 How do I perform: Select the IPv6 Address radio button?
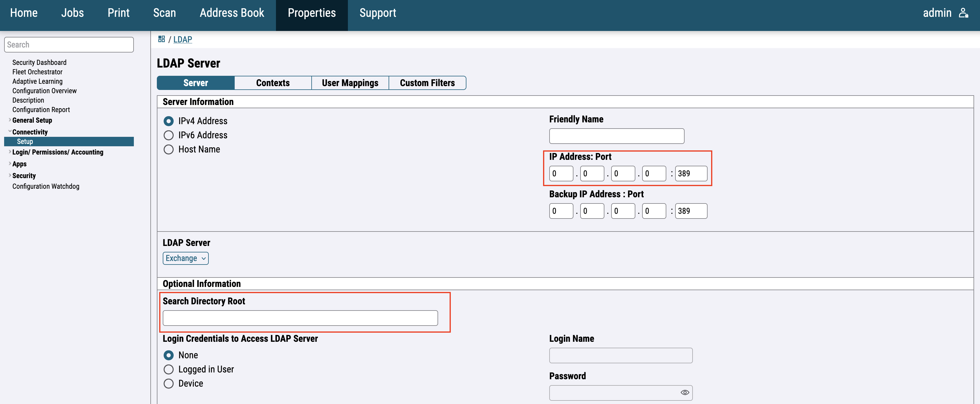[169, 135]
